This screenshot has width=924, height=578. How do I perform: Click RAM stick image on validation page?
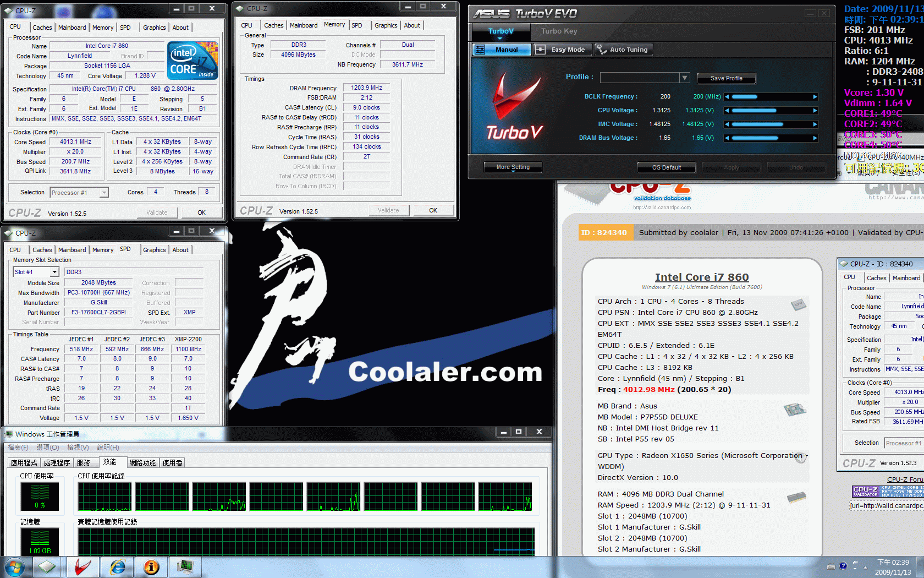pos(796,498)
